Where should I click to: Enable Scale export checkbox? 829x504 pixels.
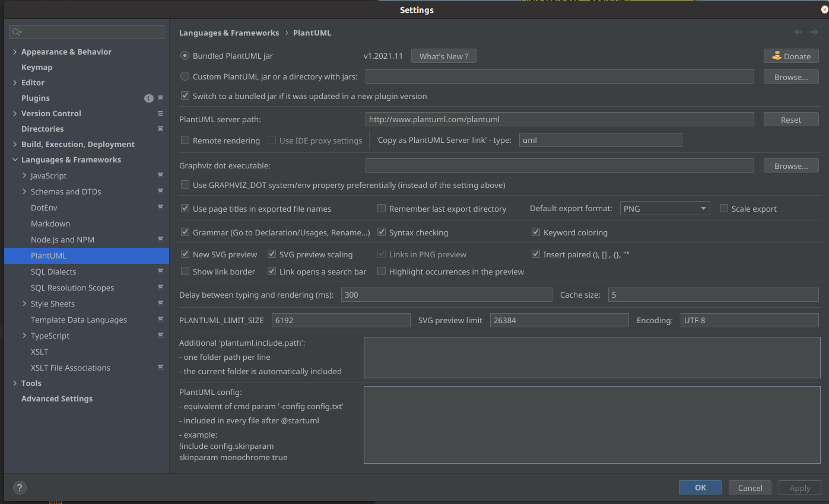pyautogui.click(x=724, y=209)
